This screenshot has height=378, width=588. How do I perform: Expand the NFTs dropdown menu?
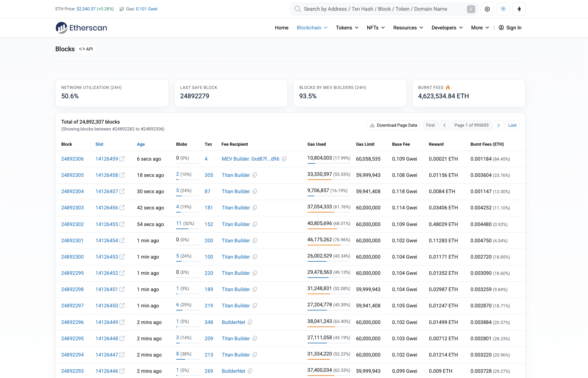[x=376, y=28]
